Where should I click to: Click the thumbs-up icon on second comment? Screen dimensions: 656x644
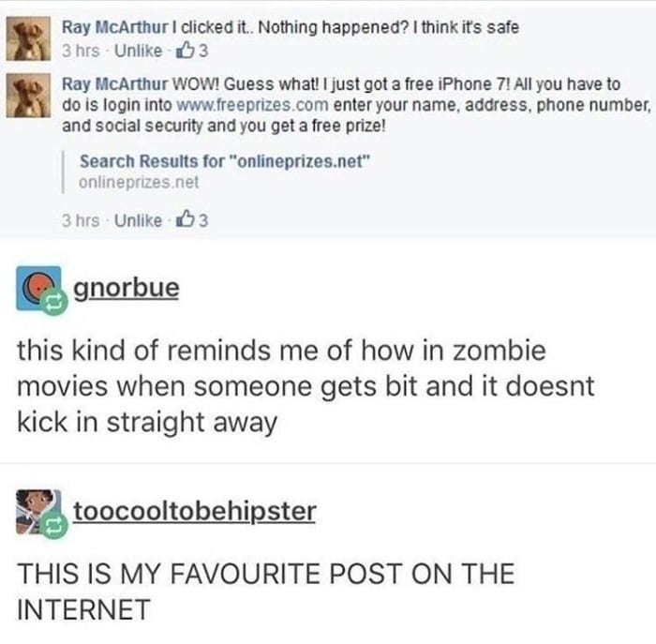tap(186, 219)
